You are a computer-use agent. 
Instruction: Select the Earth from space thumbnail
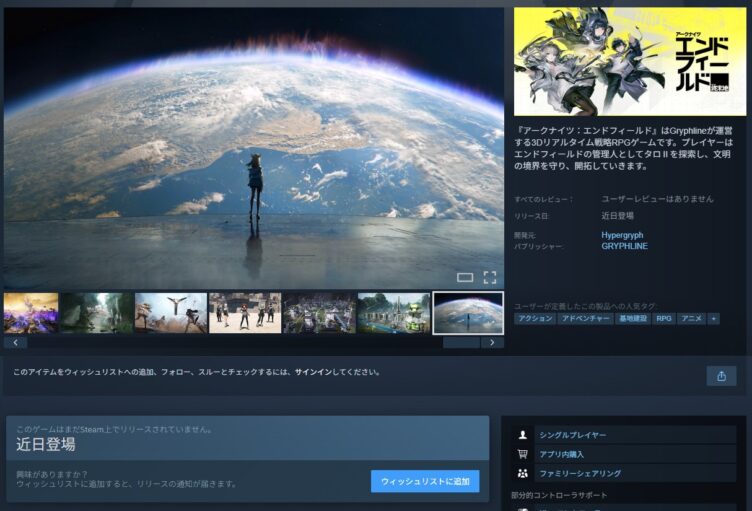468,313
